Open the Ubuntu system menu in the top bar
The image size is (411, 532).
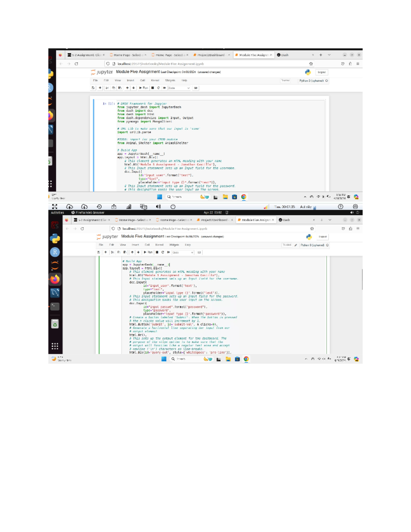[355, 212]
